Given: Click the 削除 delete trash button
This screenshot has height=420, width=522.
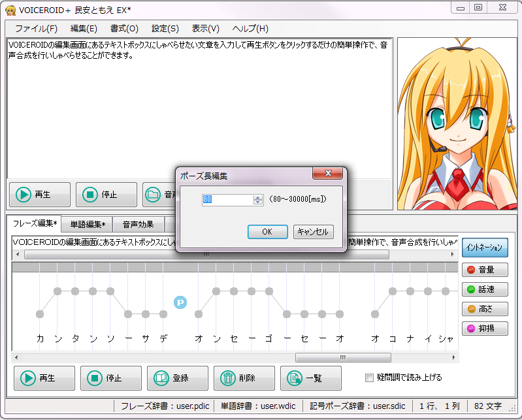Looking at the screenshot, I should click(244, 378).
